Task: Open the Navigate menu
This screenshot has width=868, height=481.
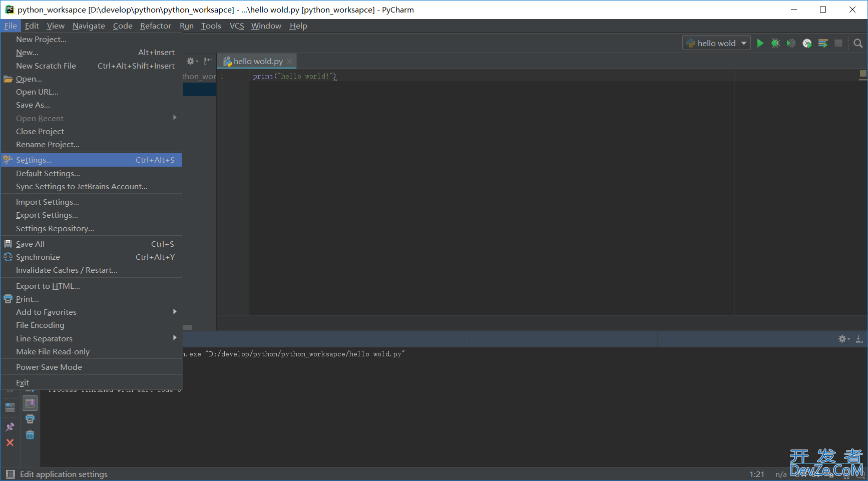Action: (x=89, y=26)
